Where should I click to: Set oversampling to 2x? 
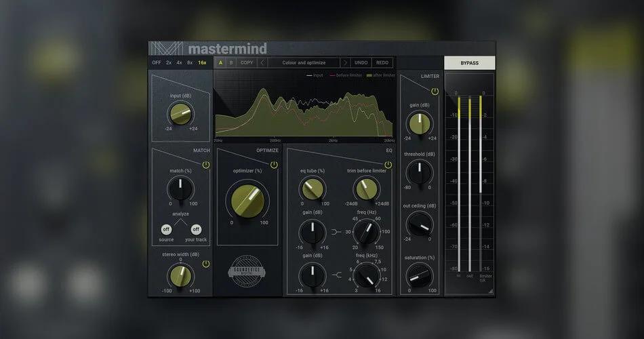tap(169, 62)
